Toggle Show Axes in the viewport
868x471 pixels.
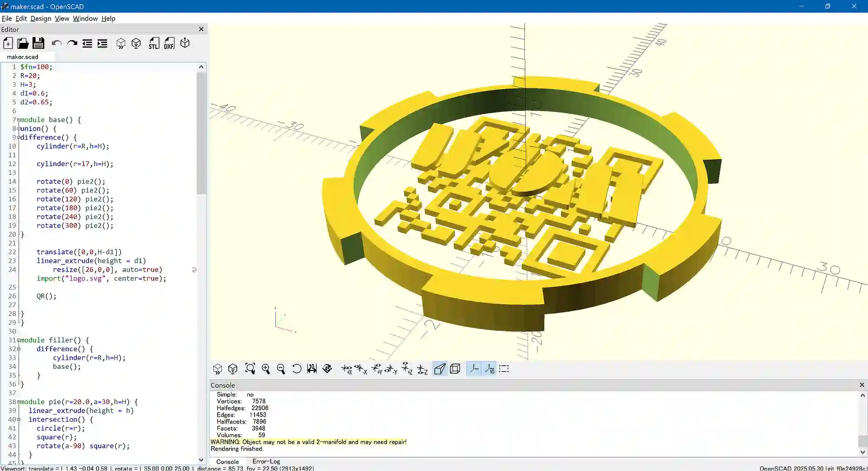point(474,369)
